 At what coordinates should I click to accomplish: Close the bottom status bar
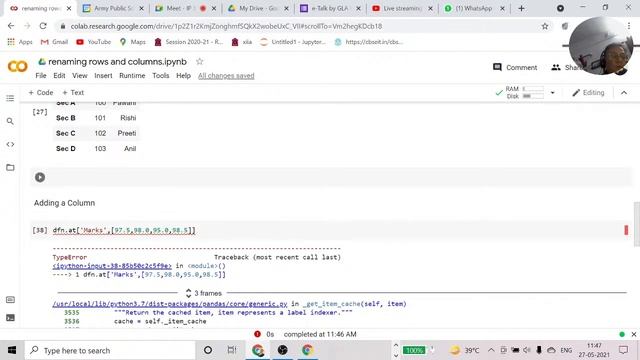coord(633,334)
